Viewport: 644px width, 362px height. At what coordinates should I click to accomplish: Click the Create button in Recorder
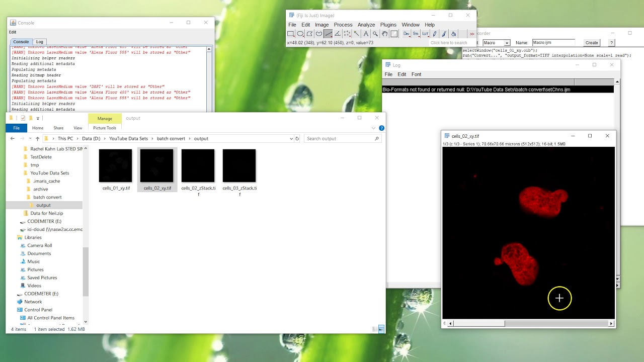pos(592,43)
